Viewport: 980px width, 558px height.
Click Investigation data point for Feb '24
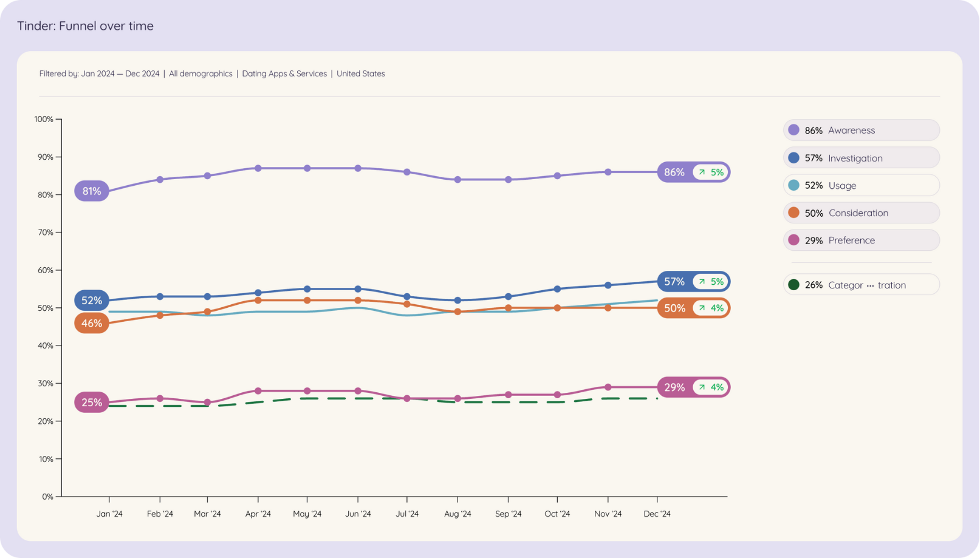160,297
